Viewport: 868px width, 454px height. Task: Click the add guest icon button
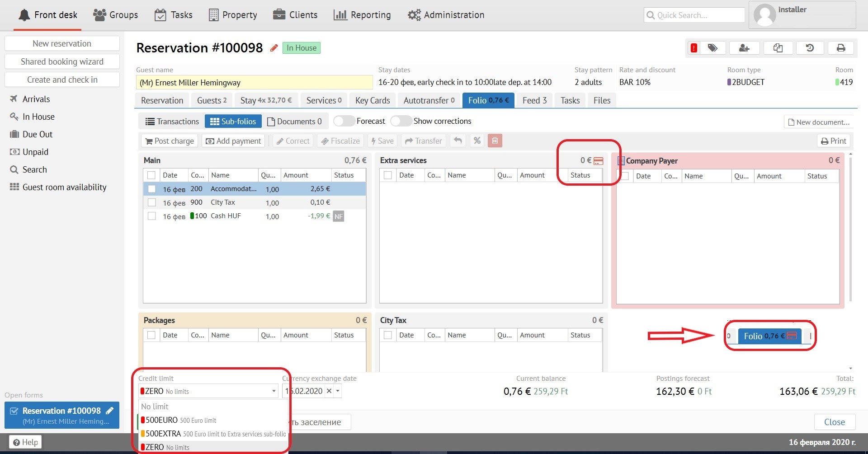coord(744,48)
